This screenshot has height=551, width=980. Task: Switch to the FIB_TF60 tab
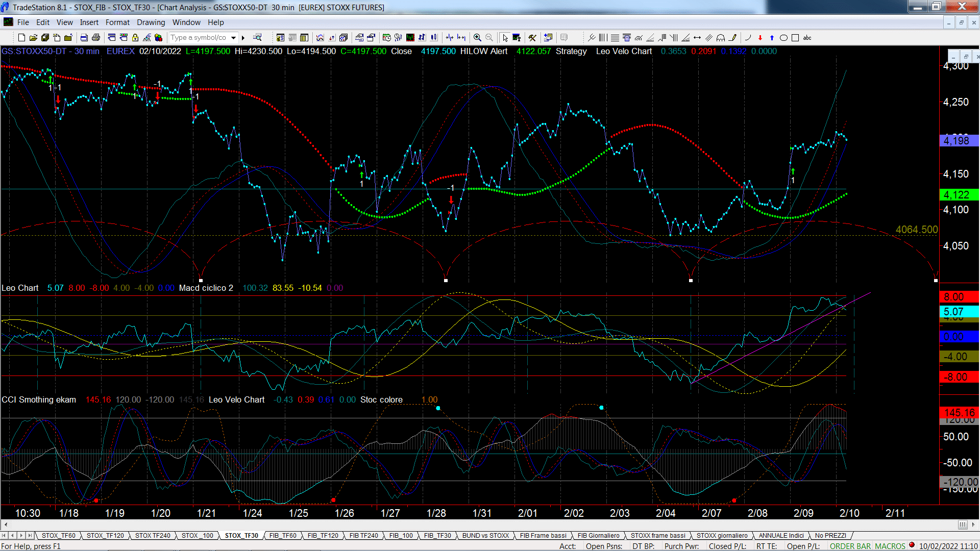pyautogui.click(x=283, y=535)
